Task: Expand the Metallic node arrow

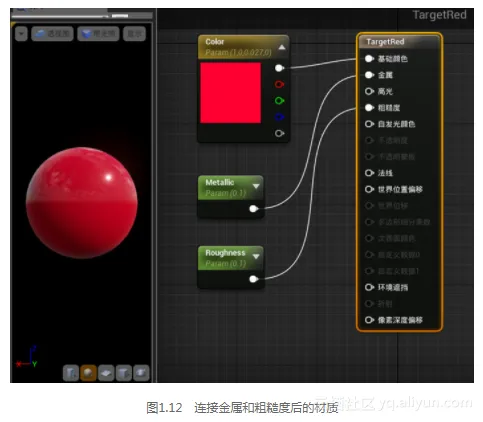Action: point(256,186)
